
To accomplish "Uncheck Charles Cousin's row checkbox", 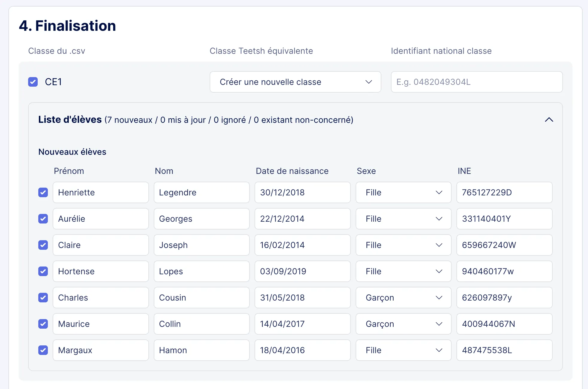I will (43, 298).
